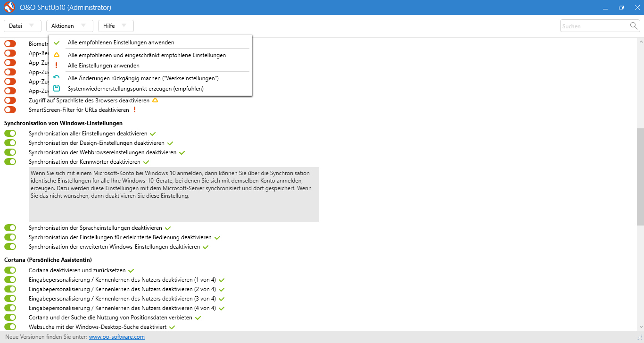Image resolution: width=644 pixels, height=343 pixels.
Task: Click checkmark beside Synchronisation der Webbrowsereinstellungen
Action: tap(182, 152)
